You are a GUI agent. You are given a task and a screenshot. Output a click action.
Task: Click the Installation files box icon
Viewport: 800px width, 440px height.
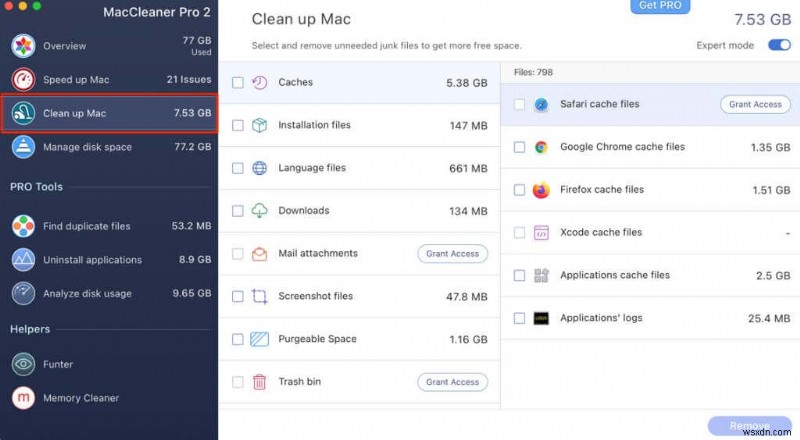click(x=260, y=126)
